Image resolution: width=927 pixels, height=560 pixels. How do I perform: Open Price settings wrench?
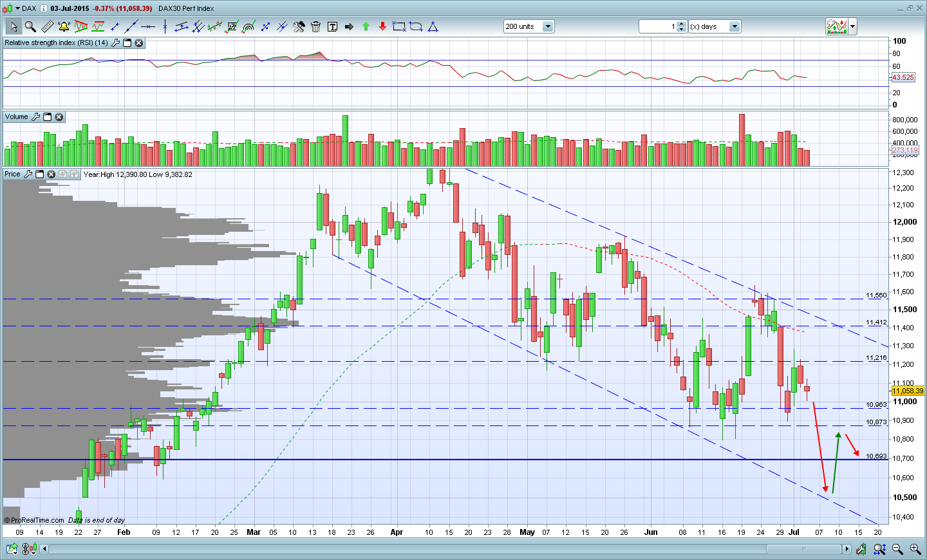28,174
